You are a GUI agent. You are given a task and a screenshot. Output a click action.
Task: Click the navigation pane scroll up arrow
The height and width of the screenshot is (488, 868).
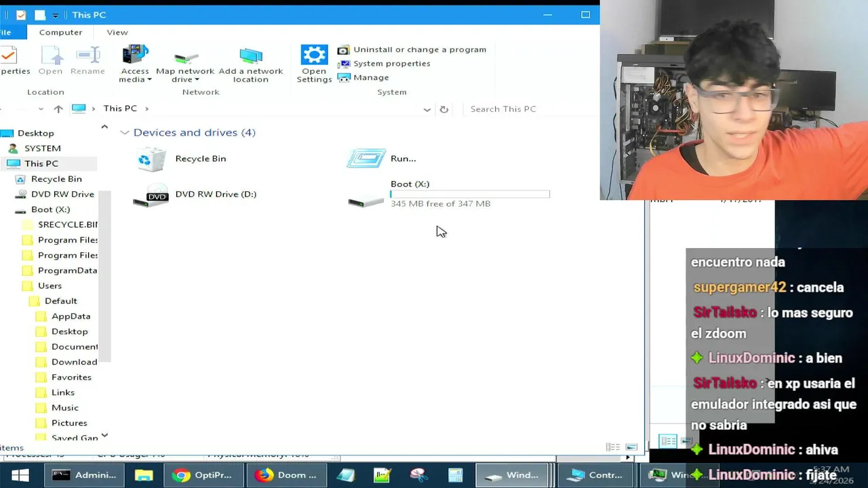(x=104, y=127)
